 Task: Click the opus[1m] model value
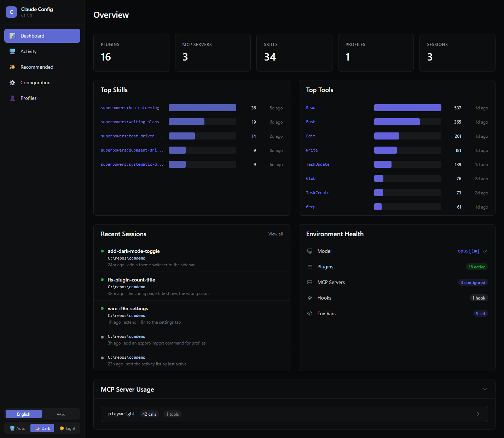468,251
